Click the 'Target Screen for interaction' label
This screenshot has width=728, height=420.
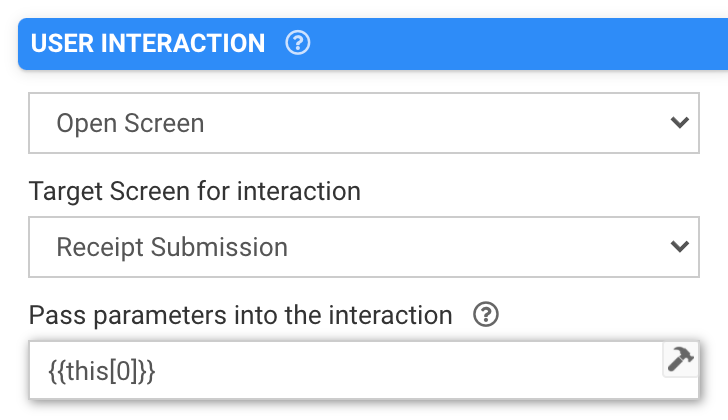(x=195, y=190)
